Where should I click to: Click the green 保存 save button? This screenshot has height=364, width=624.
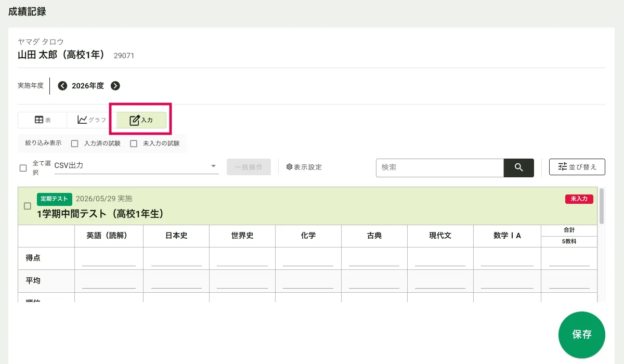pyautogui.click(x=581, y=334)
